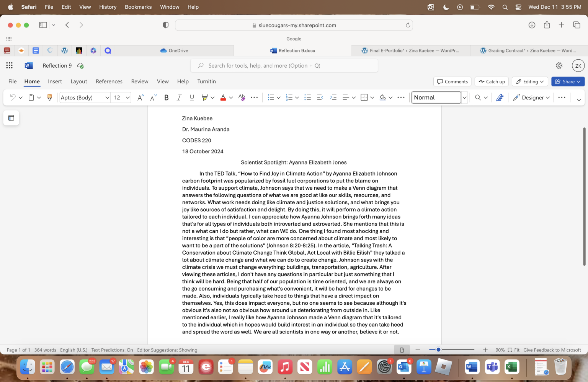The width and height of the screenshot is (588, 382).
Task: Toggle italic formatting
Action: coord(179,98)
